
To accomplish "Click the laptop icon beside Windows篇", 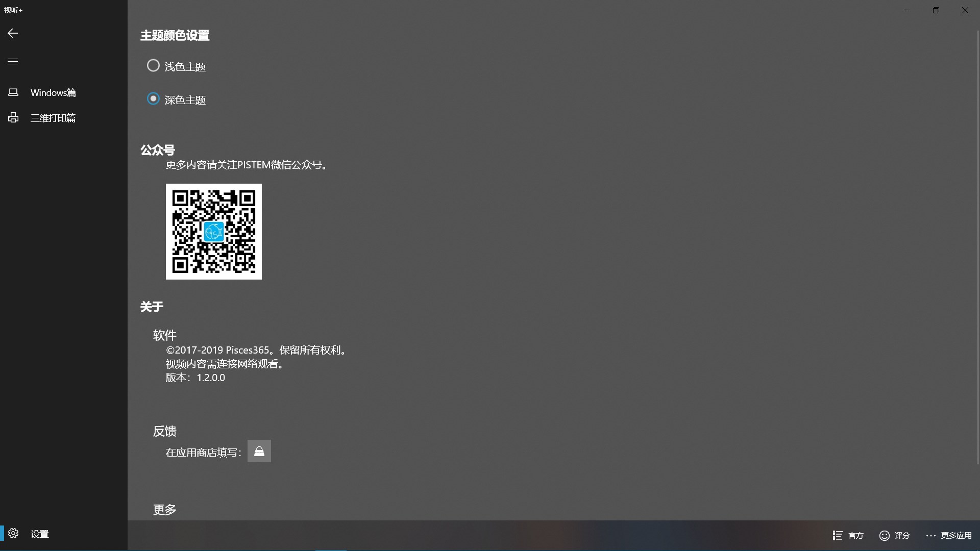I will point(13,92).
